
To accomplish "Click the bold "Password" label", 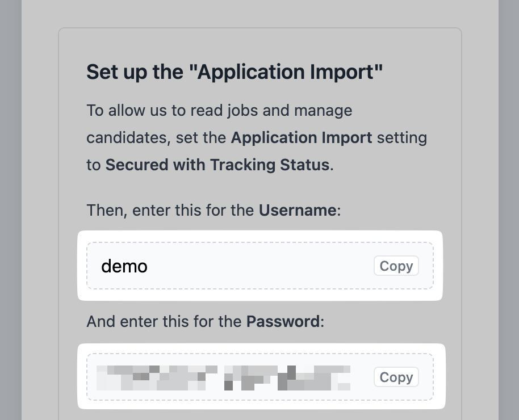I will pyautogui.click(x=282, y=322).
